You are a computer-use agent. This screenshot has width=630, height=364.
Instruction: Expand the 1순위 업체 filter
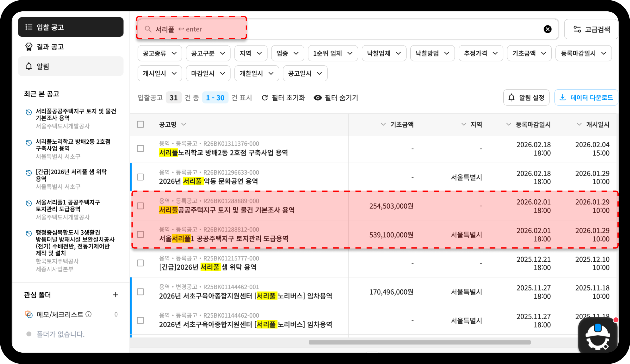coord(333,53)
